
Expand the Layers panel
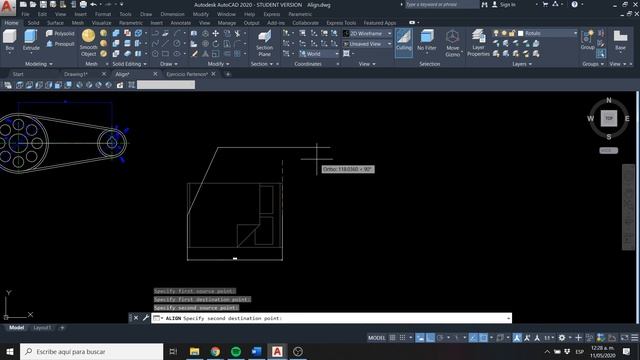522,64
